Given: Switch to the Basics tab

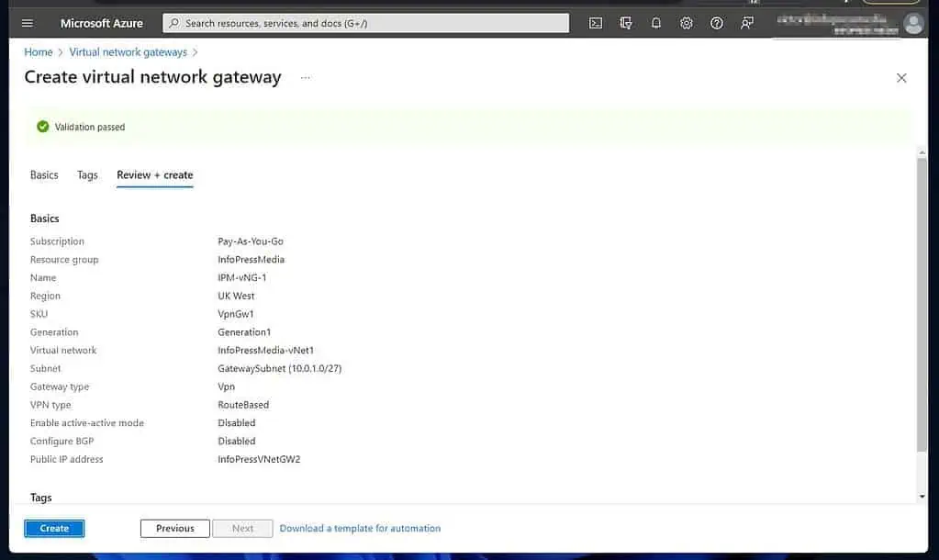Looking at the screenshot, I should pyautogui.click(x=44, y=174).
